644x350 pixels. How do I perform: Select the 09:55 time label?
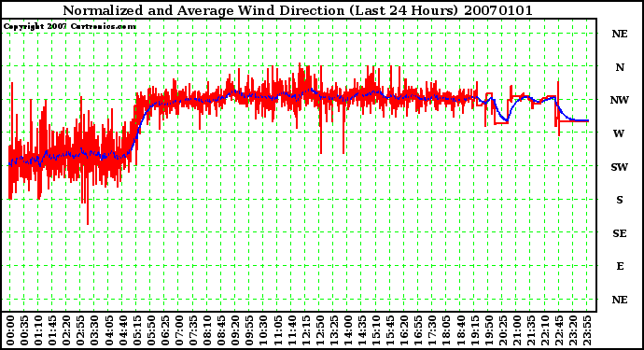[249, 330]
